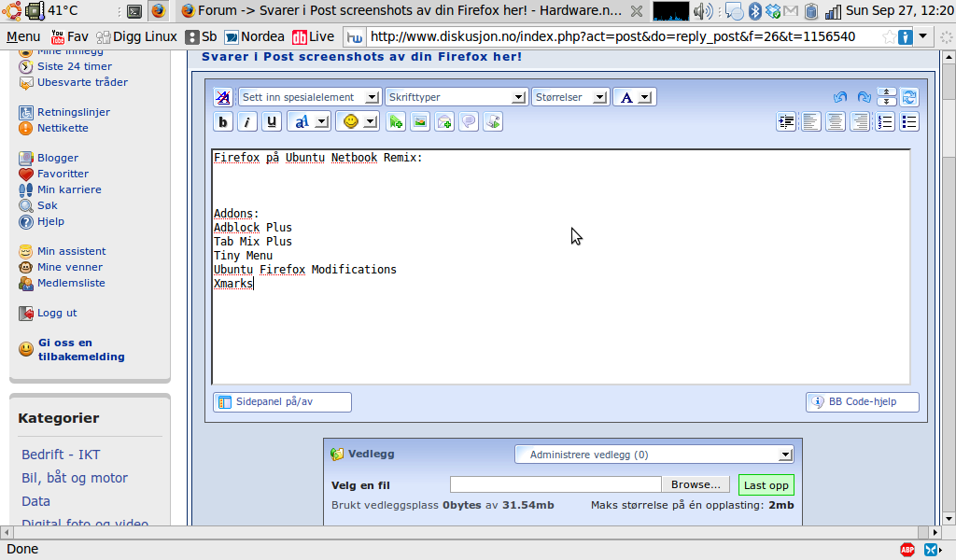Insert a link using the link icon
Screen dimensions: 956x560
pos(396,122)
